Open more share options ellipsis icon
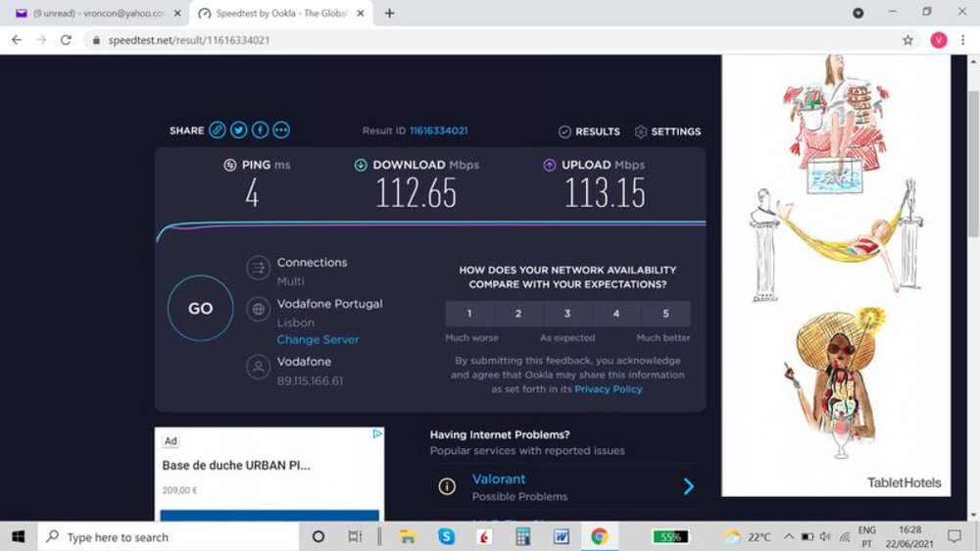This screenshot has height=551, width=980. pyautogui.click(x=281, y=130)
